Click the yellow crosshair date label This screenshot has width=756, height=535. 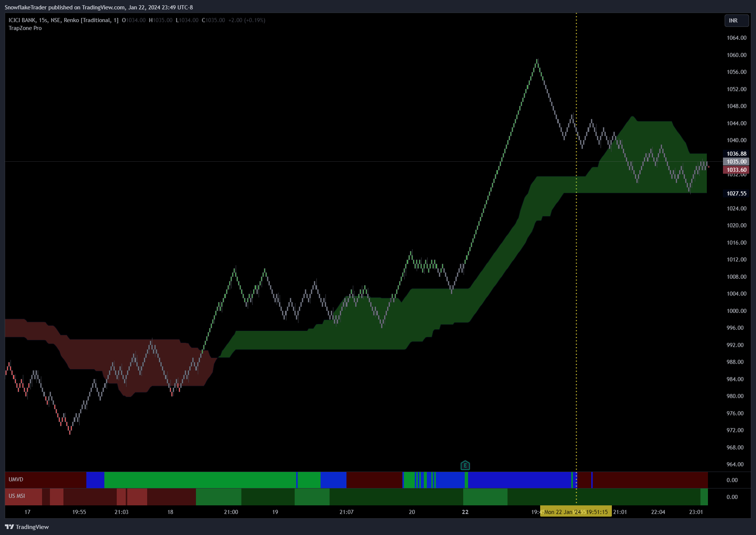576,512
